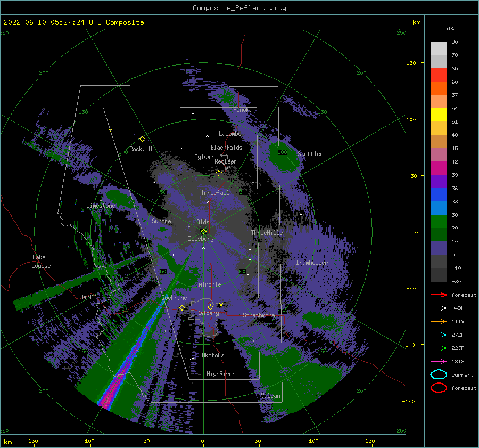Click the 80 dBZ scale value
This screenshot has width=479, height=448.
coord(455,42)
